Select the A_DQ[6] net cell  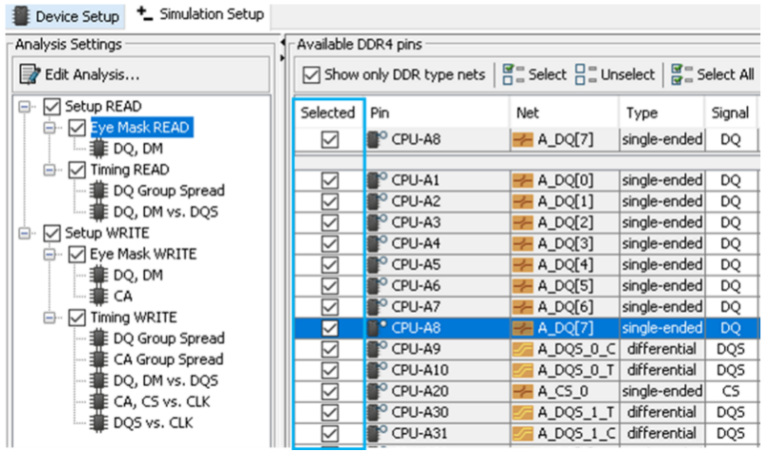click(x=565, y=307)
